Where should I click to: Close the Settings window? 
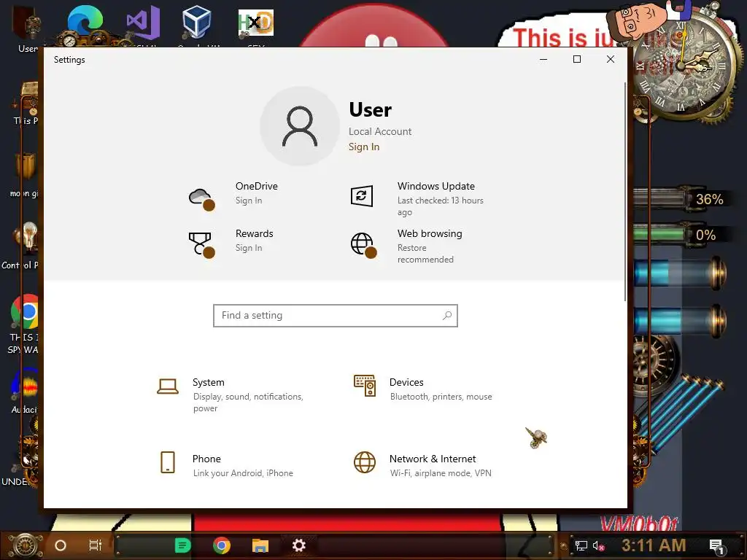611,59
